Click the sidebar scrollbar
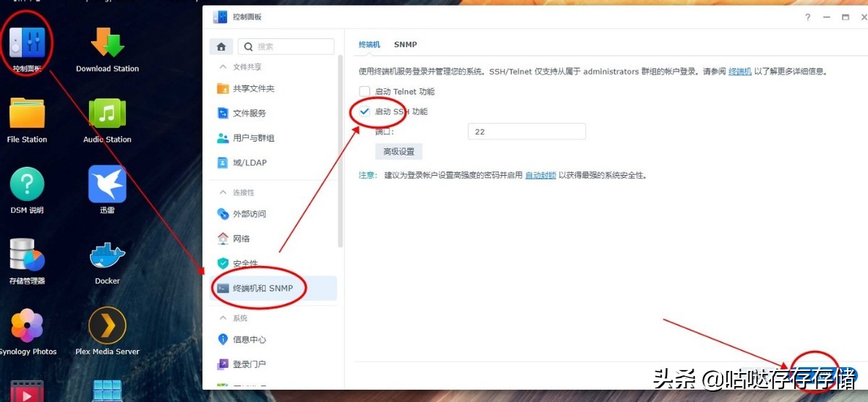This screenshot has height=402, width=868. (x=341, y=152)
